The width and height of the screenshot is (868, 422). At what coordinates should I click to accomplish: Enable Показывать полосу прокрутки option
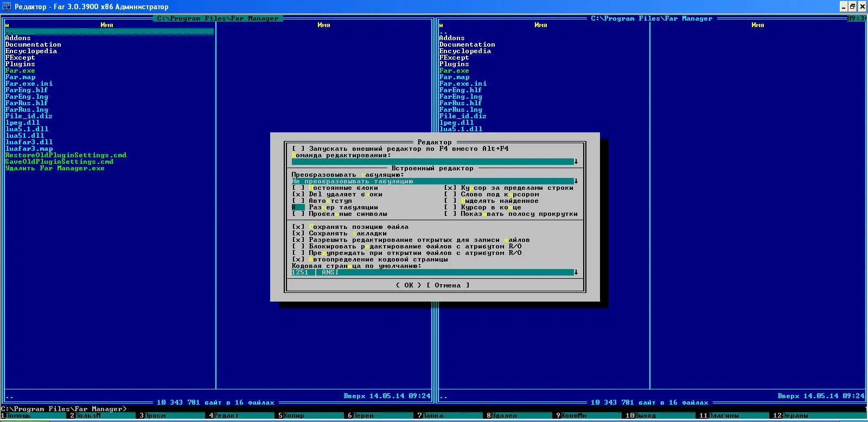coord(450,214)
